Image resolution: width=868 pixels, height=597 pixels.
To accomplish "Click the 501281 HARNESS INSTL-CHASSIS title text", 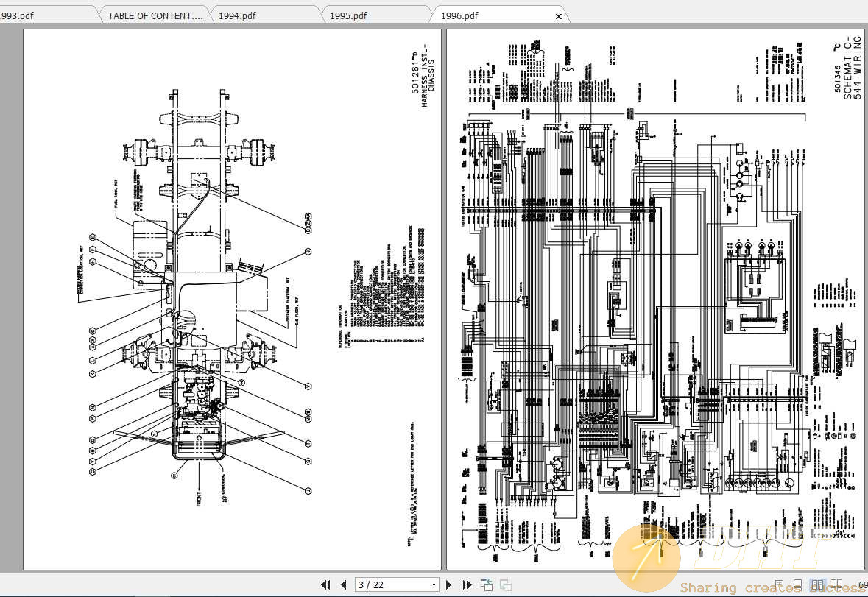I will tap(423, 75).
